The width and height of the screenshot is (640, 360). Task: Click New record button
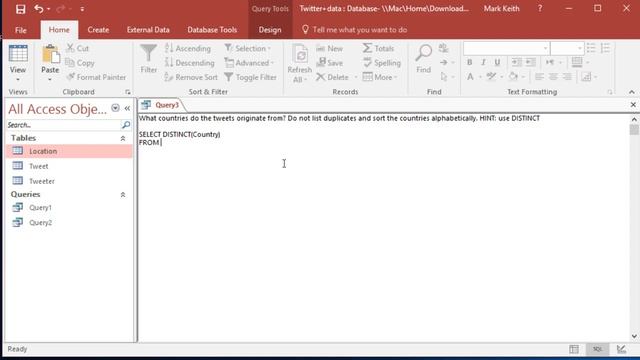point(330,48)
